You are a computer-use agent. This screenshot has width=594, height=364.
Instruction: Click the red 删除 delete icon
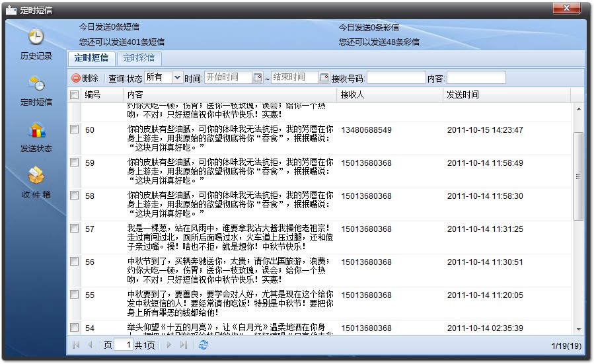point(76,78)
